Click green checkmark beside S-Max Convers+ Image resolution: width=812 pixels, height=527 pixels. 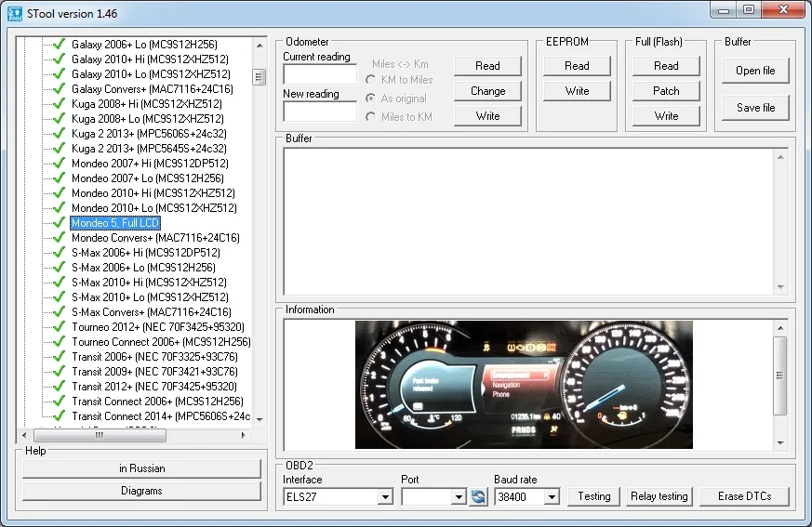point(60,312)
